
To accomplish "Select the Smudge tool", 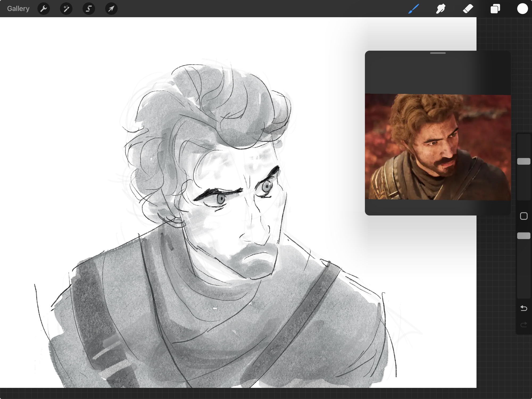I will point(441,9).
